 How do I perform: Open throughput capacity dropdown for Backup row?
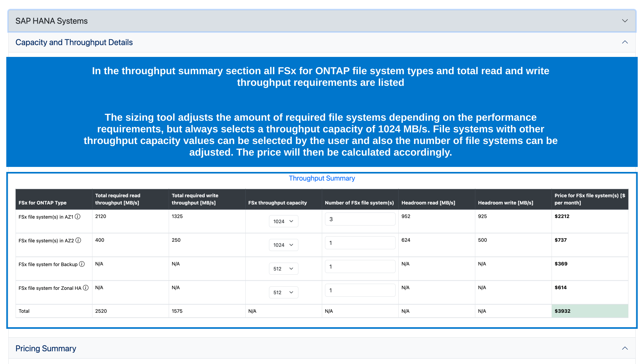[x=283, y=269]
